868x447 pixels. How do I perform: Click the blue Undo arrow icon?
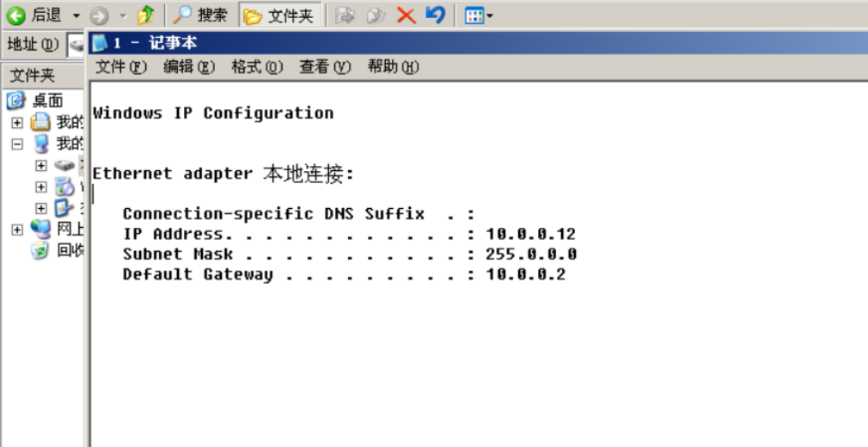[x=436, y=15]
